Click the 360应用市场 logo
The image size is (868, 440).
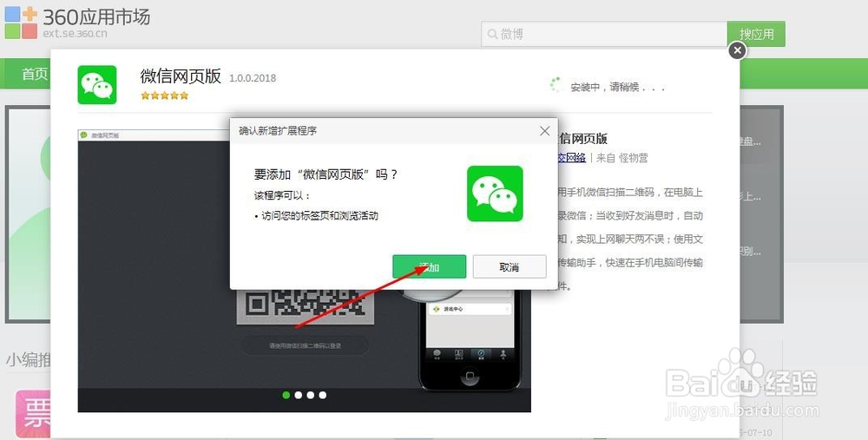pyautogui.click(x=77, y=23)
